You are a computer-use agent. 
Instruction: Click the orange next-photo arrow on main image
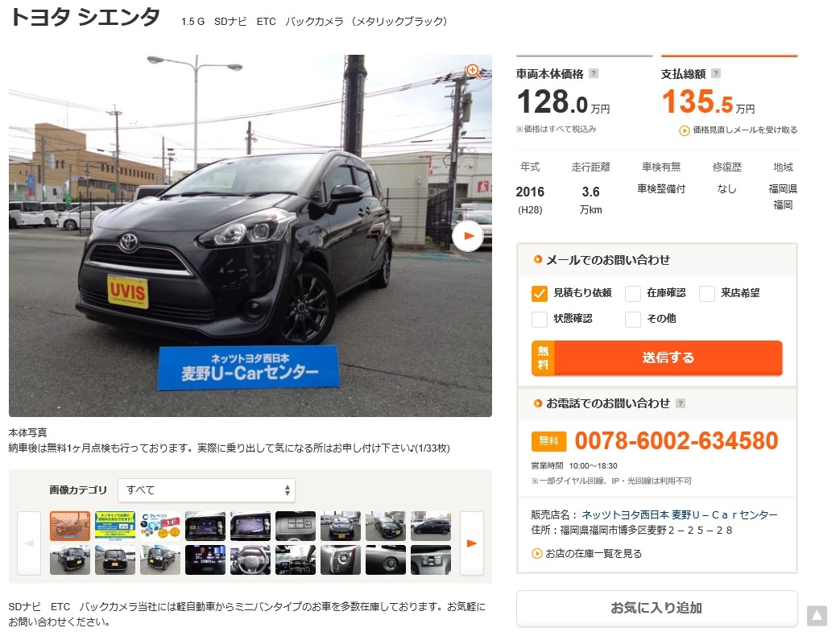coord(468,236)
